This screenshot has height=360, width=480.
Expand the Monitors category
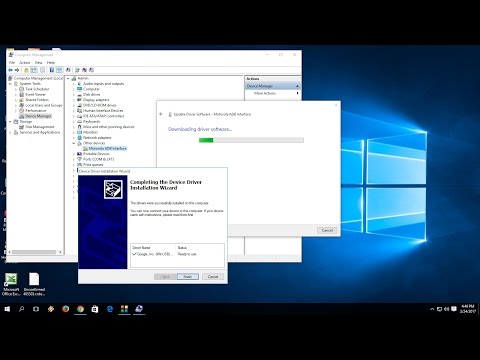pos(74,132)
